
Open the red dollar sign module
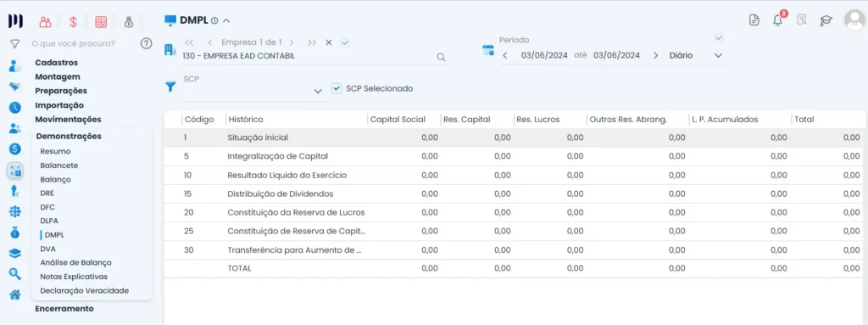(x=73, y=21)
